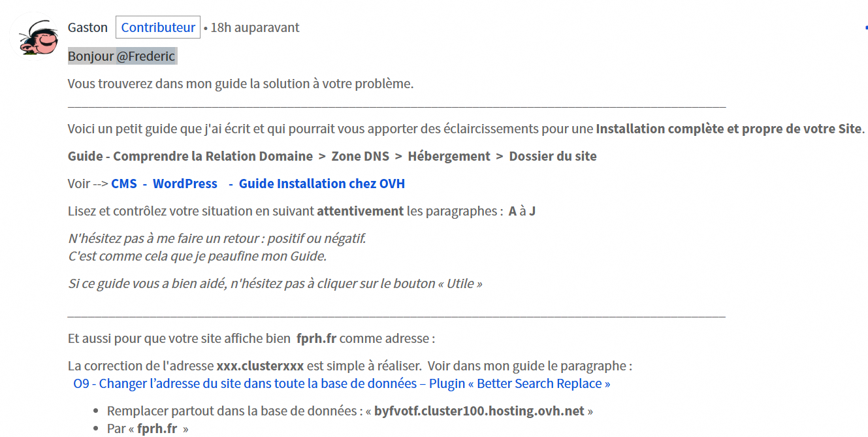Click "Dossier du site" in the heading

coord(553,156)
